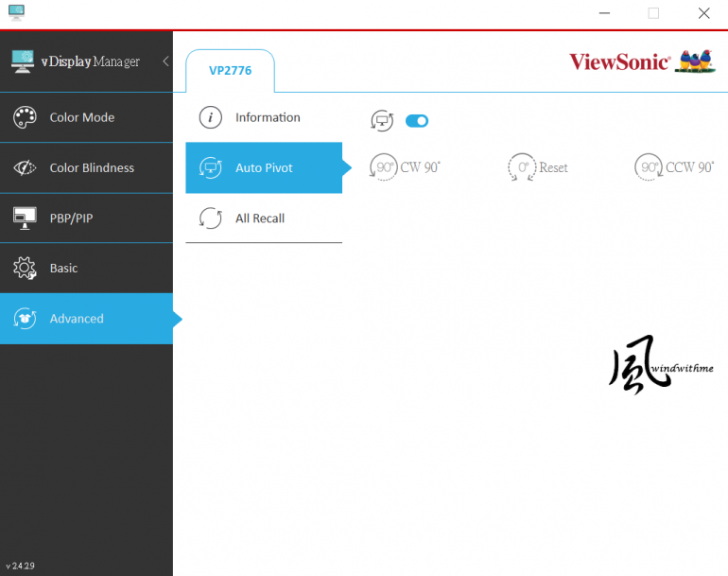Screen dimensions: 728x576
Task: Click the ViewSonic logo
Action: coord(619,61)
